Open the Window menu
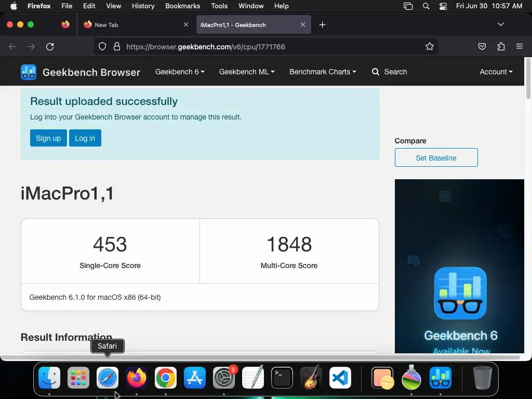Image resolution: width=532 pixels, height=399 pixels. click(x=251, y=6)
